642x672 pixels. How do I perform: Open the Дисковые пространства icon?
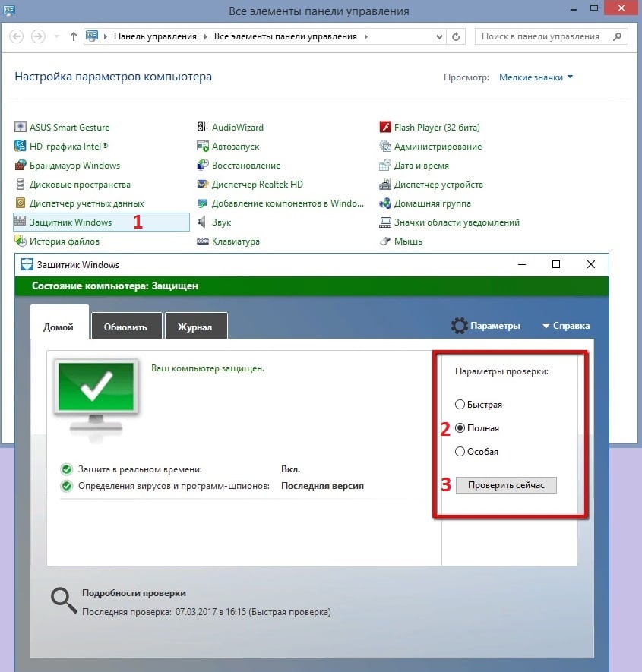(21, 184)
